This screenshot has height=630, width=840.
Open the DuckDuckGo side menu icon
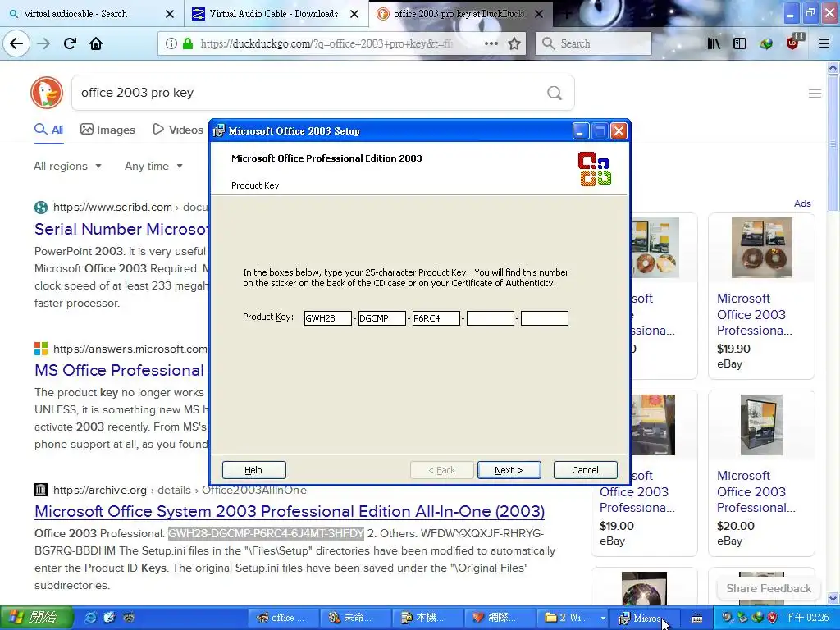point(815,94)
